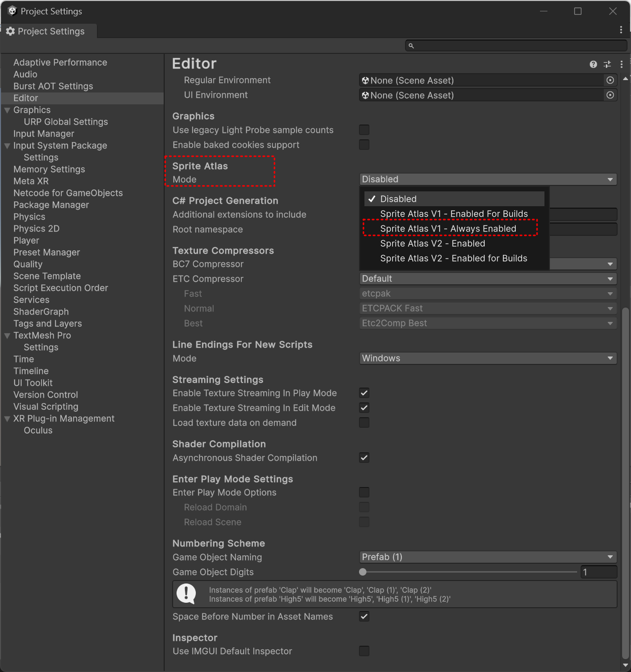Open Physics 2D settings
This screenshot has width=631, height=672.
point(37,228)
